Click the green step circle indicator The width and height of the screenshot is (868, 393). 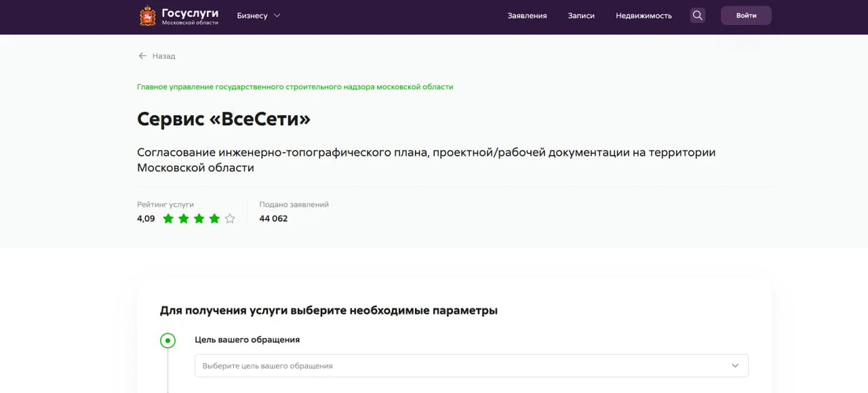coord(167,340)
